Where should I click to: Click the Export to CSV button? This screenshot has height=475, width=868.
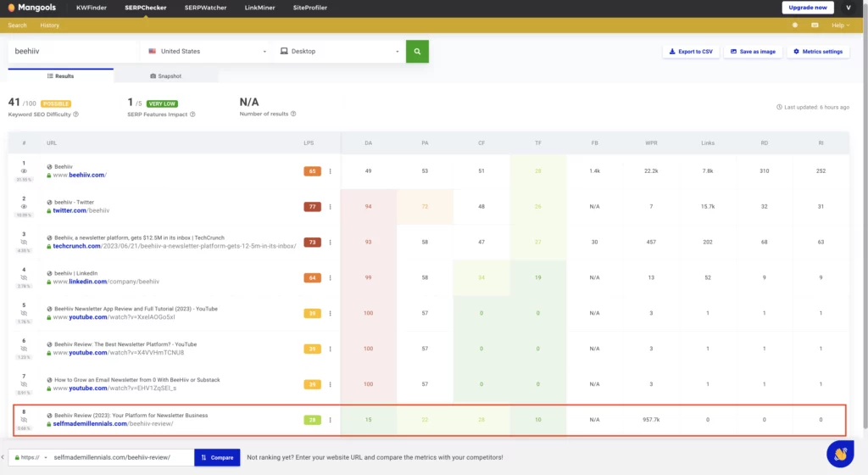coord(691,52)
